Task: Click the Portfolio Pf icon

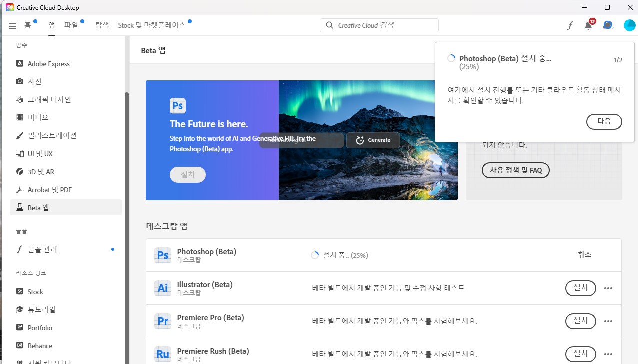Action: click(20, 327)
